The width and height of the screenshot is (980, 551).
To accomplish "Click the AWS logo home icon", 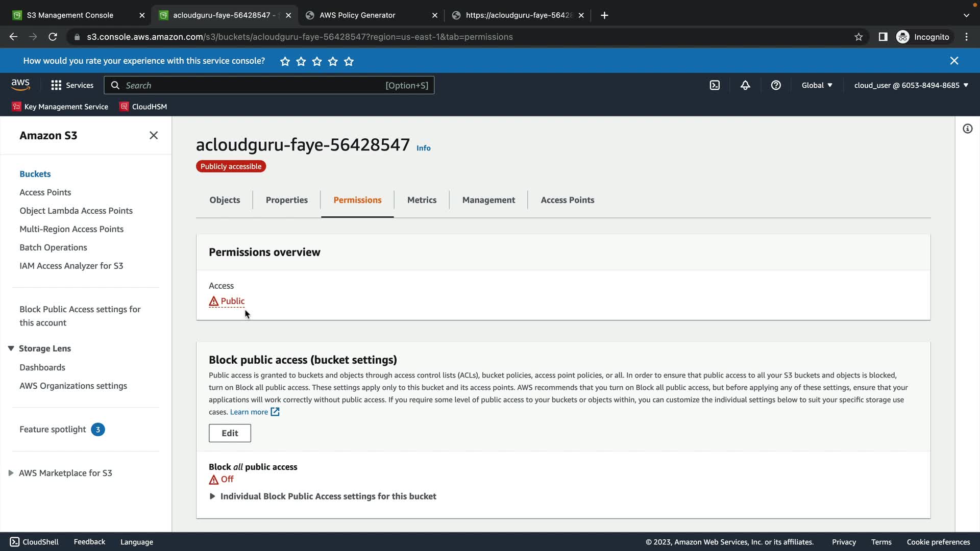I will click(x=20, y=85).
